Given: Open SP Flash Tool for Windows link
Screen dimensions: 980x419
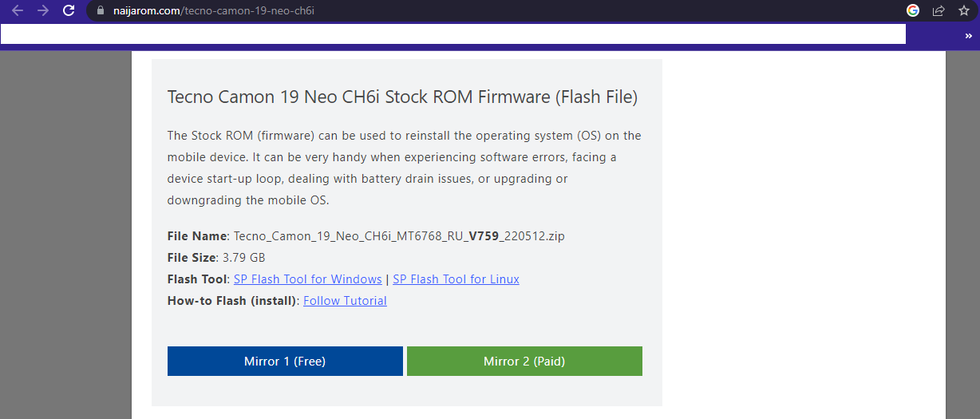Looking at the screenshot, I should point(307,279).
